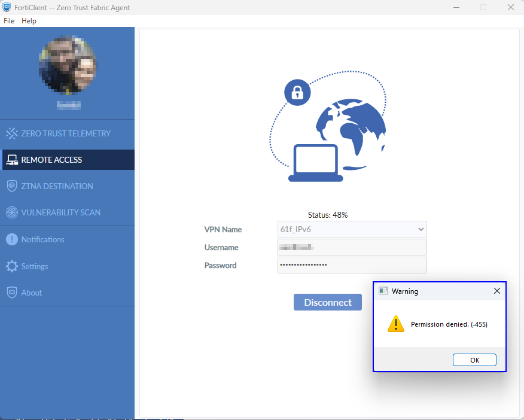Click the Permission denied (-455) message
This screenshot has height=420, width=524.
pyautogui.click(x=449, y=324)
